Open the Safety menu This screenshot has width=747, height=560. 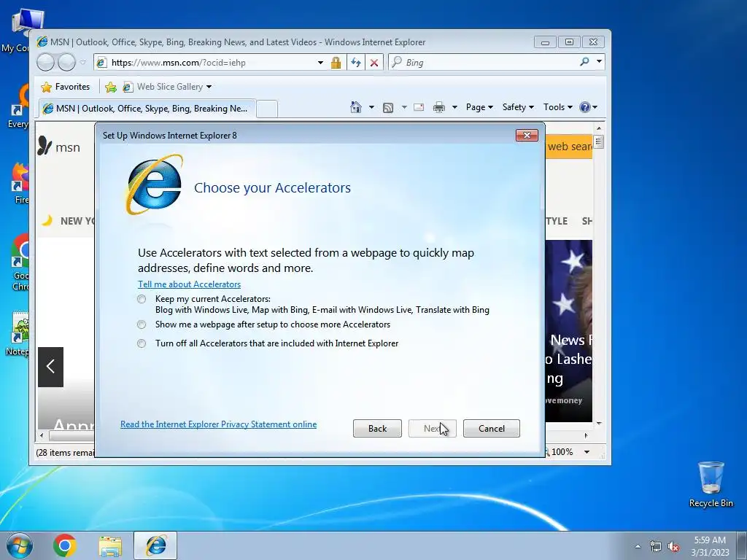pyautogui.click(x=518, y=107)
